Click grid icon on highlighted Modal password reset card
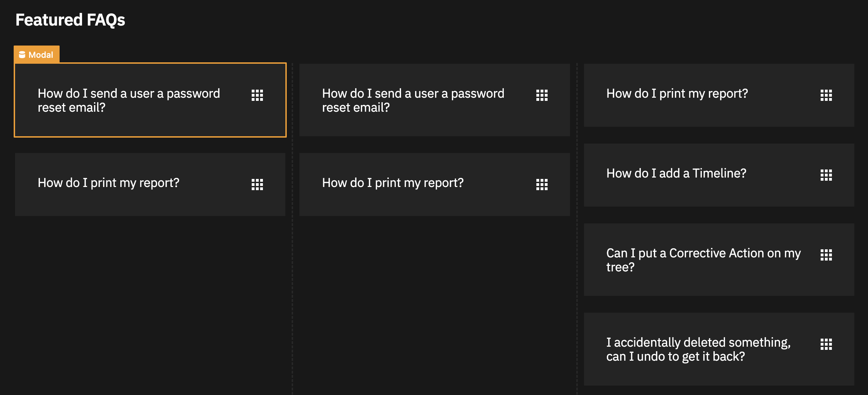The width and height of the screenshot is (868, 395). [x=257, y=95]
